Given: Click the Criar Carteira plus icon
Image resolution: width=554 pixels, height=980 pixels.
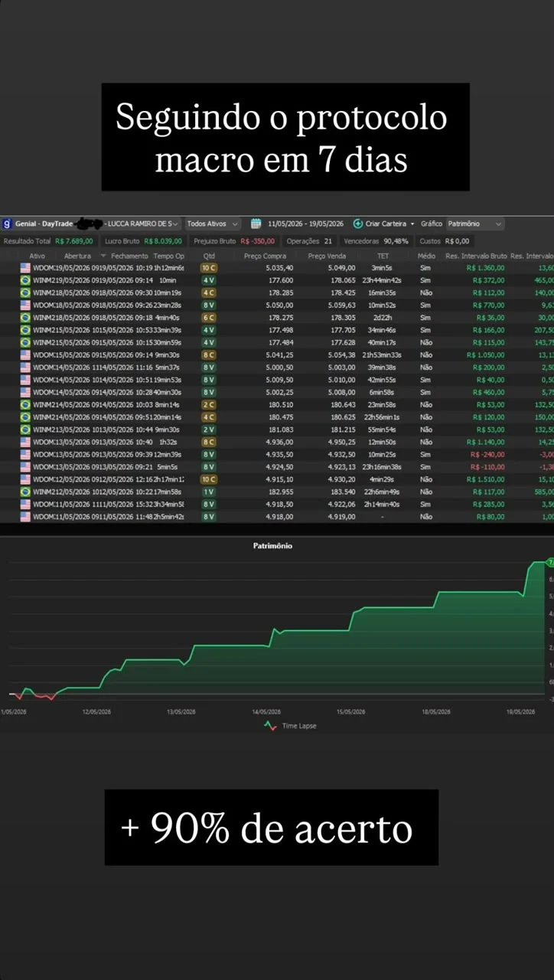Looking at the screenshot, I should coord(358,224).
